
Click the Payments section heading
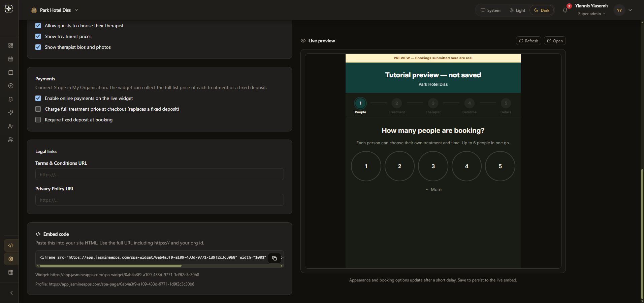coord(45,79)
